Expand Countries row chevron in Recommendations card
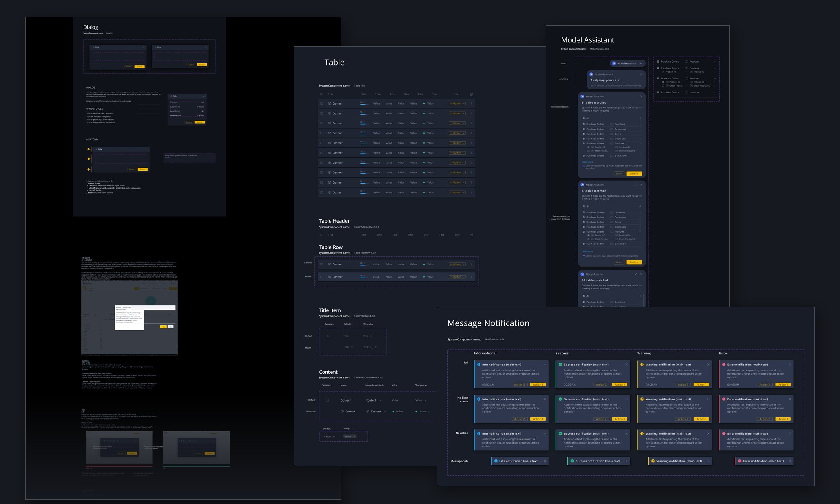Image resolution: width=840 pixels, height=504 pixels. (x=640, y=124)
